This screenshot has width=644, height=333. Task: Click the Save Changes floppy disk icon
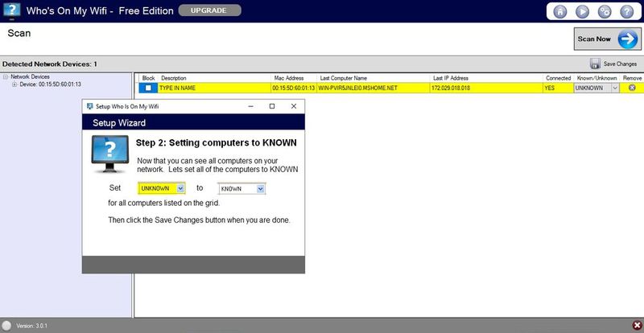595,64
